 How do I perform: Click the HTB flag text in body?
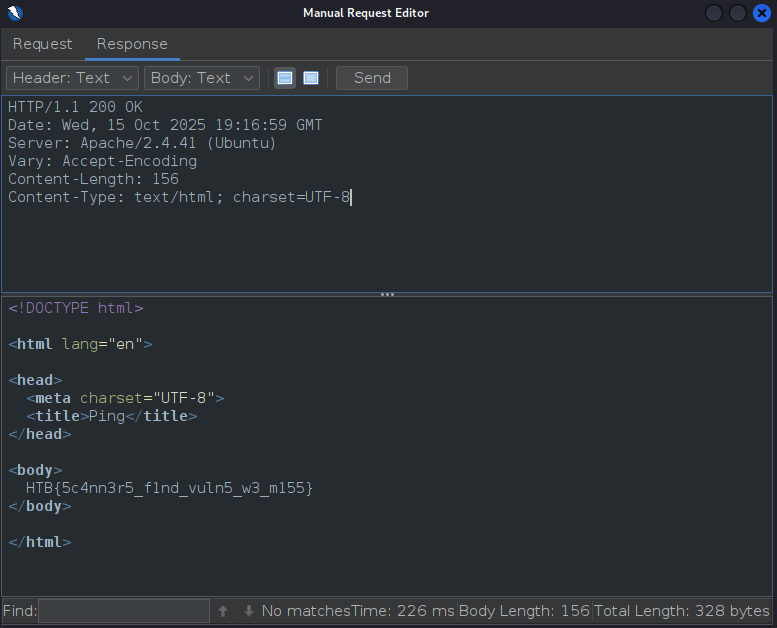(170, 488)
